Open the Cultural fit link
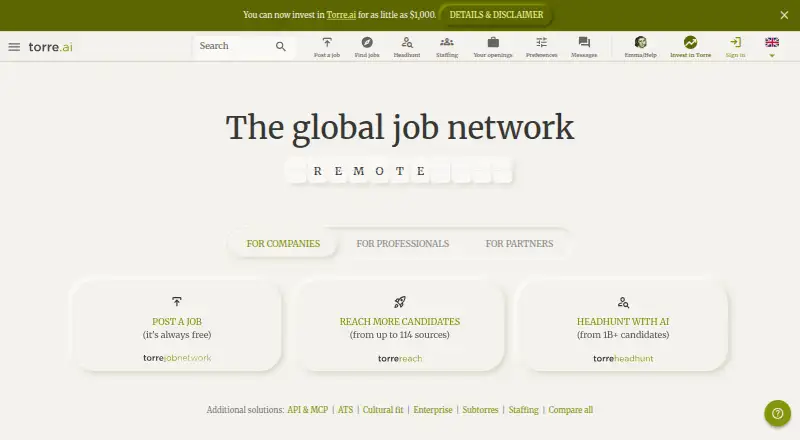The height and width of the screenshot is (440, 800). [x=383, y=410]
